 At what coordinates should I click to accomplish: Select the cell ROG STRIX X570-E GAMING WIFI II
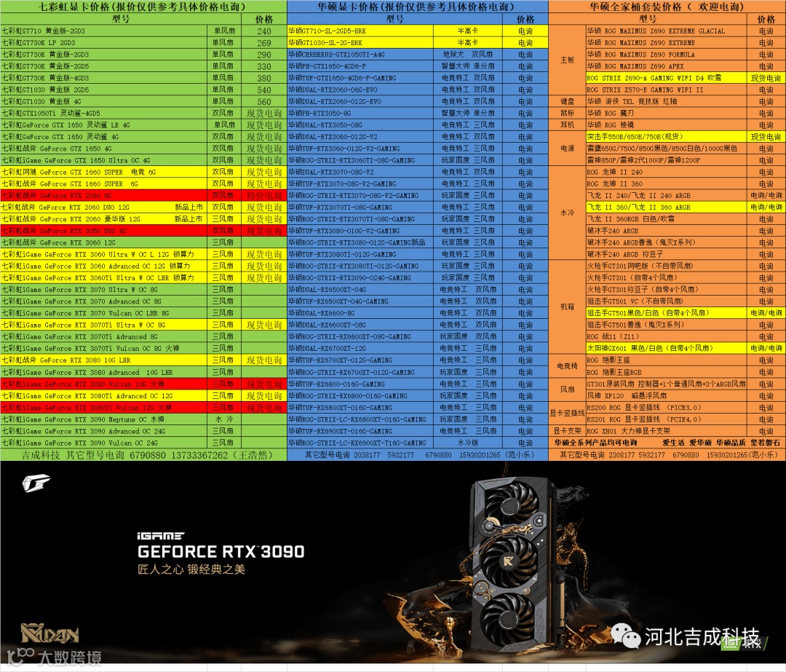point(666,90)
